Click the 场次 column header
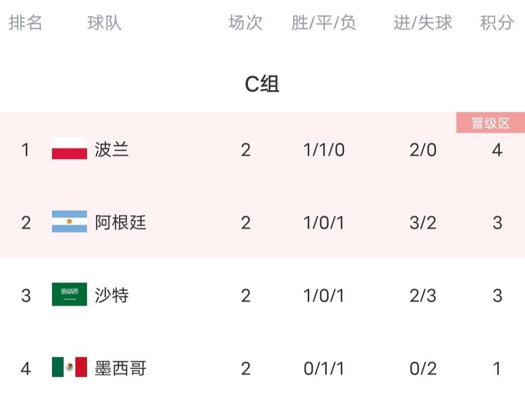This screenshot has height=420, width=525. click(x=245, y=23)
